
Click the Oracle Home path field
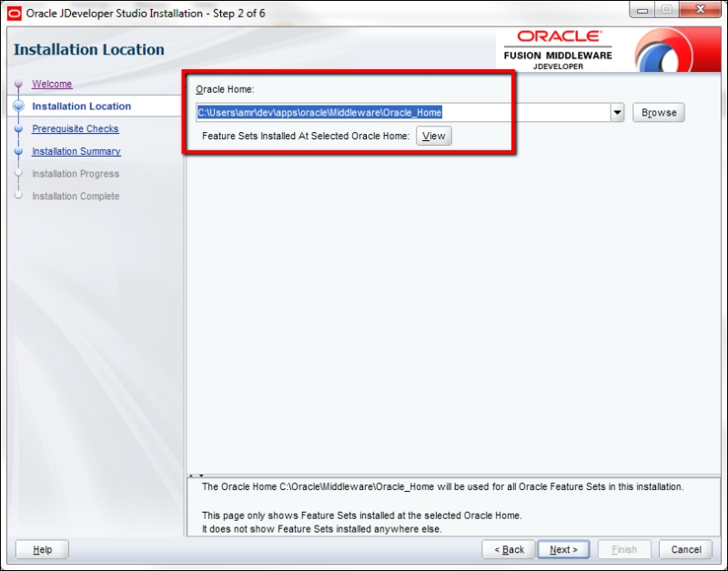coord(403,112)
